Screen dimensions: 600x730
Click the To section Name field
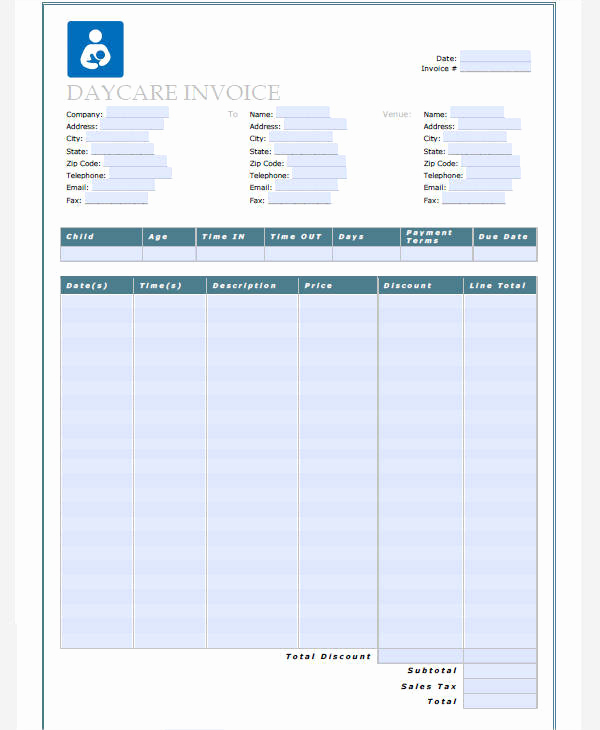(x=303, y=112)
